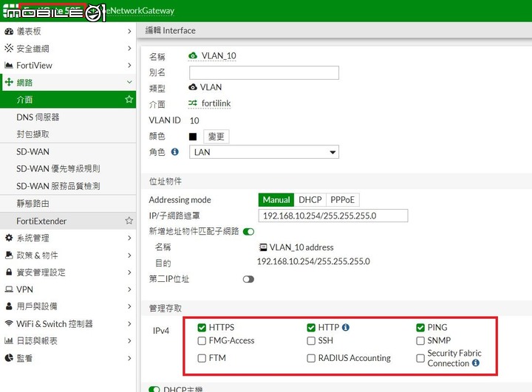Select DHCP addressing mode
This screenshot has height=392, width=532.
(310, 200)
